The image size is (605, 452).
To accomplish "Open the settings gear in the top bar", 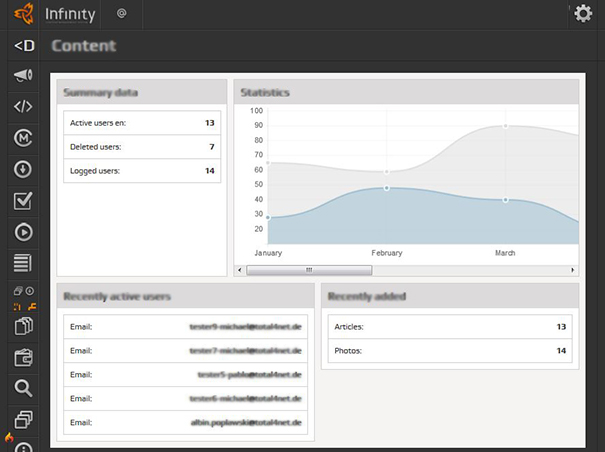I will click(583, 14).
